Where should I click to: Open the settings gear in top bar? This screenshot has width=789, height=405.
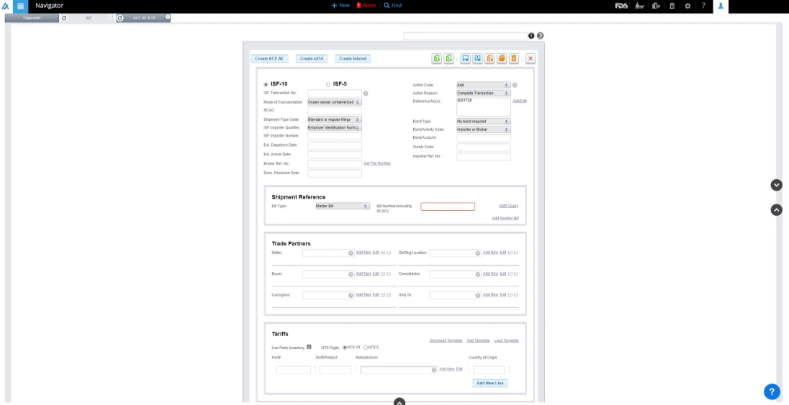(x=687, y=6)
